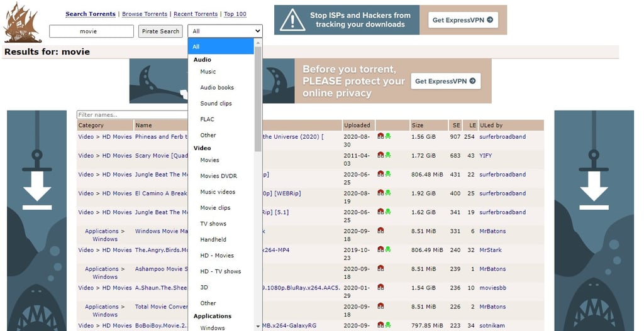This screenshot has height=331, width=644.
Task: Open the category dropdown showing All
Action: [225, 31]
